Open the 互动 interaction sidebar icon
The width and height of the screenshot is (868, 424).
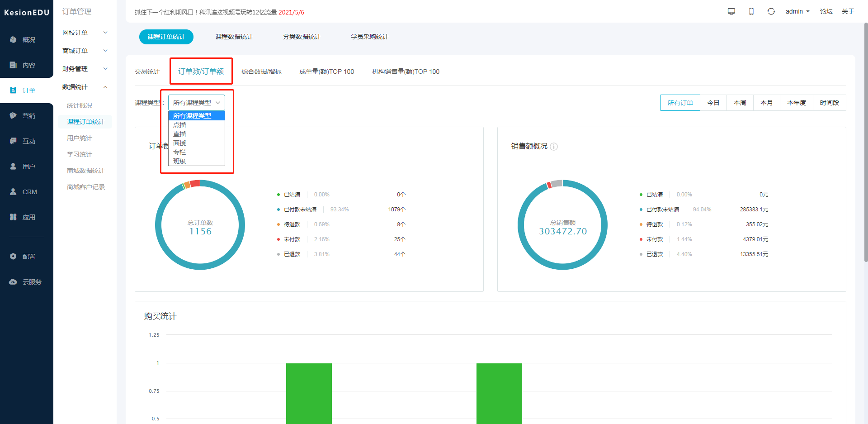13,141
